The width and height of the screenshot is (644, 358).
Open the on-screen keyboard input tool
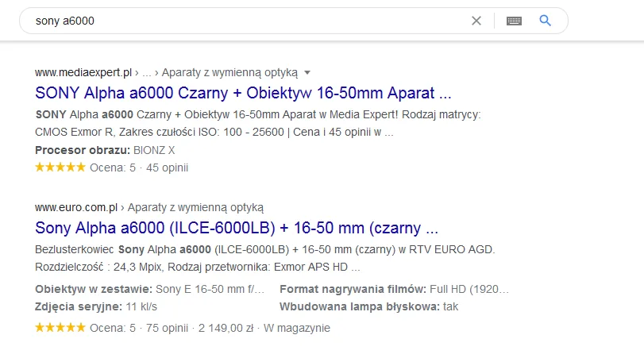[x=514, y=21]
